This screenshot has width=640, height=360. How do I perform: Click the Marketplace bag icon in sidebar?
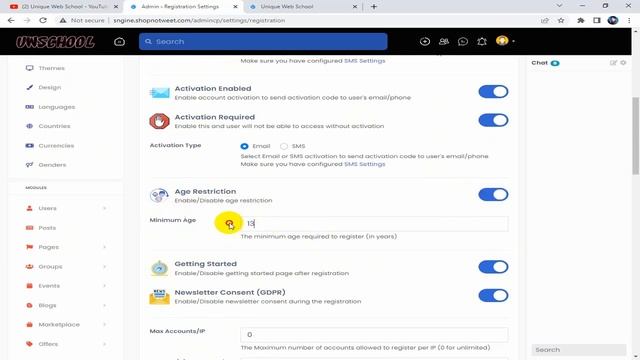29,324
